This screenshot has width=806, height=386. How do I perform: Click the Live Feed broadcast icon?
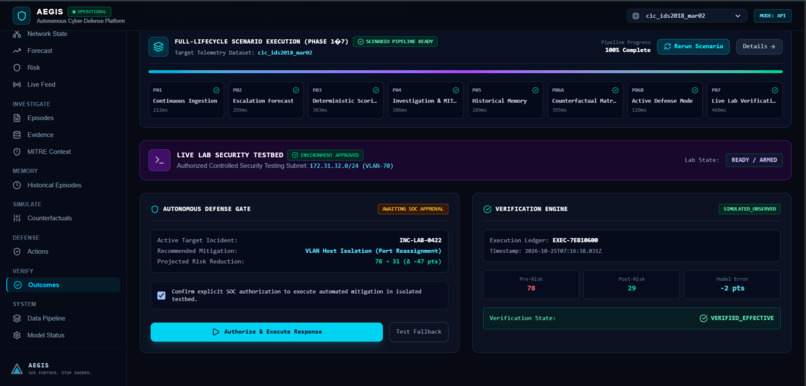17,84
